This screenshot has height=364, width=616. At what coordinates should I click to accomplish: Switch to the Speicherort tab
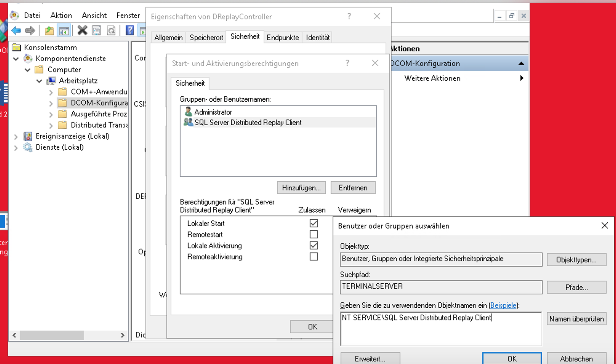pyautogui.click(x=206, y=38)
